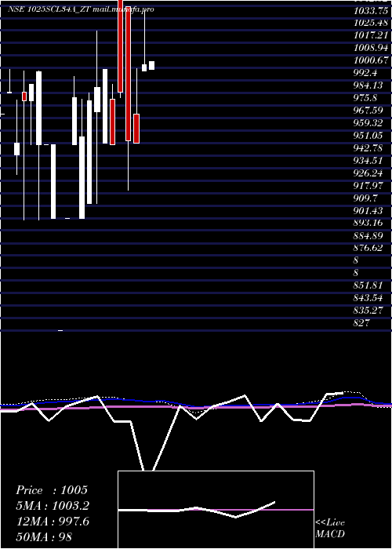Click the 876.62 price axis label
The image size is (392, 549).
click(368, 248)
